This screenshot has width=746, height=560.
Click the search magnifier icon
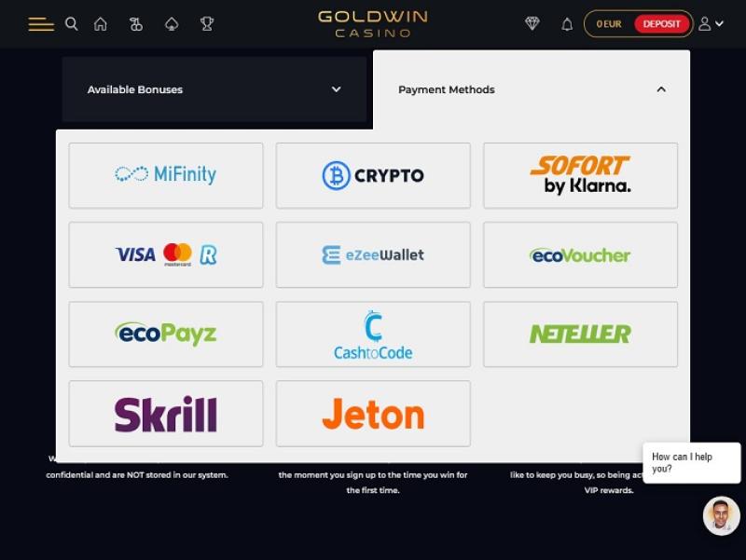(x=72, y=24)
